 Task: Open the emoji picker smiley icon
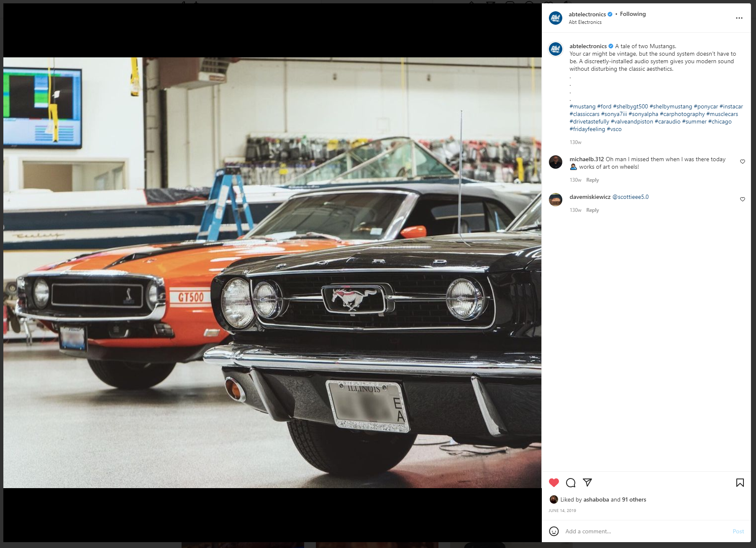click(554, 531)
